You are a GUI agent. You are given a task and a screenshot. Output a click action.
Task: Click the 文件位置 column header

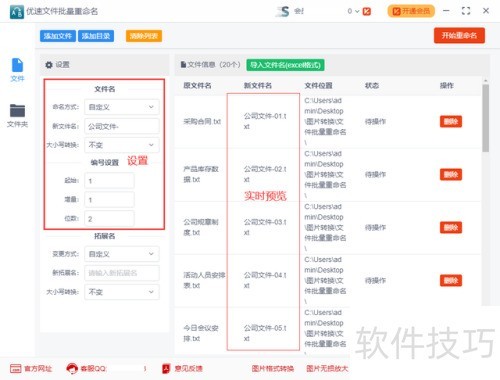pos(318,86)
